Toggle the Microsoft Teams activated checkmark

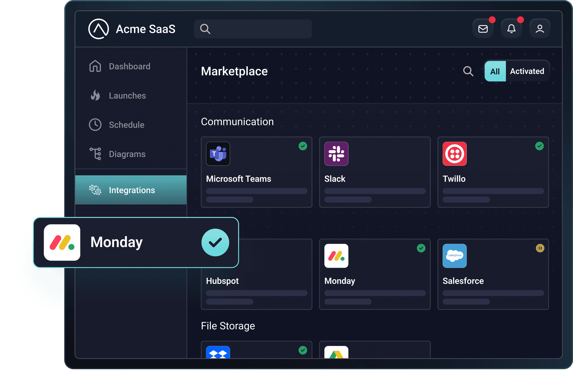point(303,146)
